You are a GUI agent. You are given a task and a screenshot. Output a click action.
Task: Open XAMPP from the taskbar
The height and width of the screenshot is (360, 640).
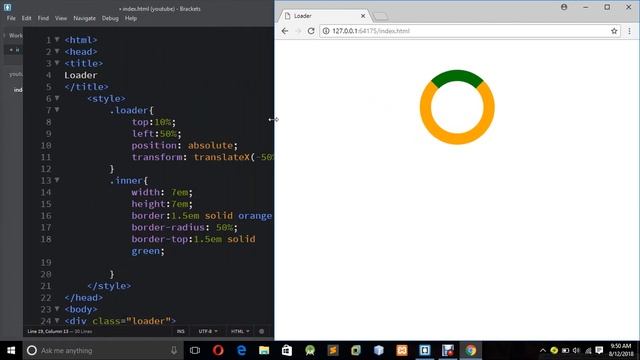(402, 350)
